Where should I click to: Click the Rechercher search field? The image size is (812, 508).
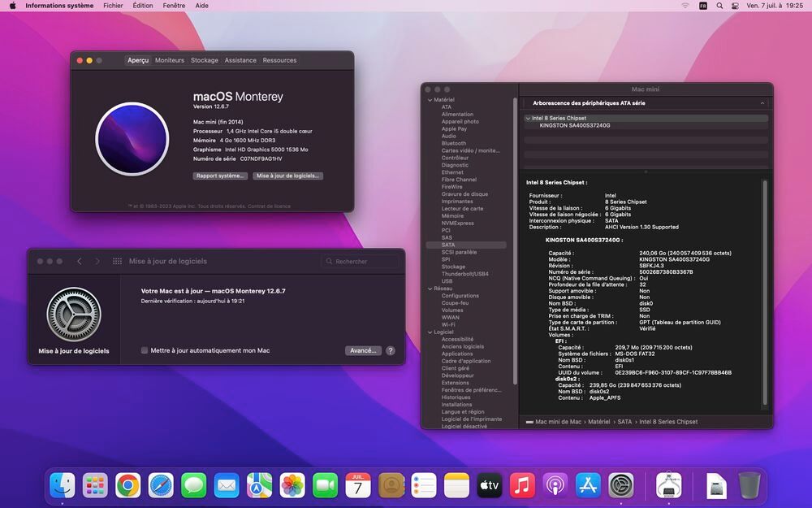tap(361, 261)
